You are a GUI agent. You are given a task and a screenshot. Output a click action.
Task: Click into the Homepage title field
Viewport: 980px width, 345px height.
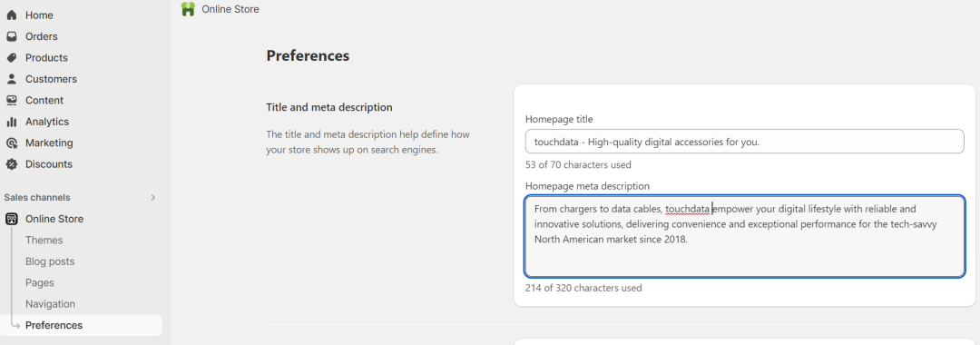(744, 142)
